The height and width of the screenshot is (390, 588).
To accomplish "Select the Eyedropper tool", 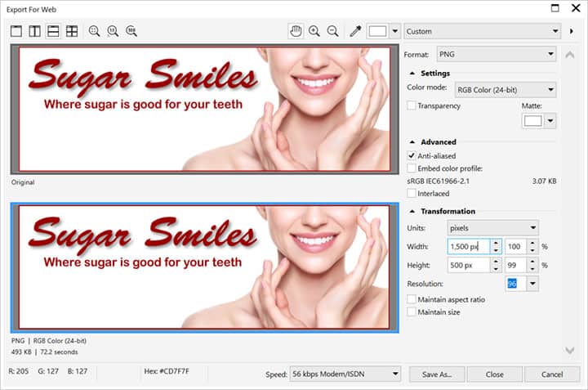I will (355, 31).
